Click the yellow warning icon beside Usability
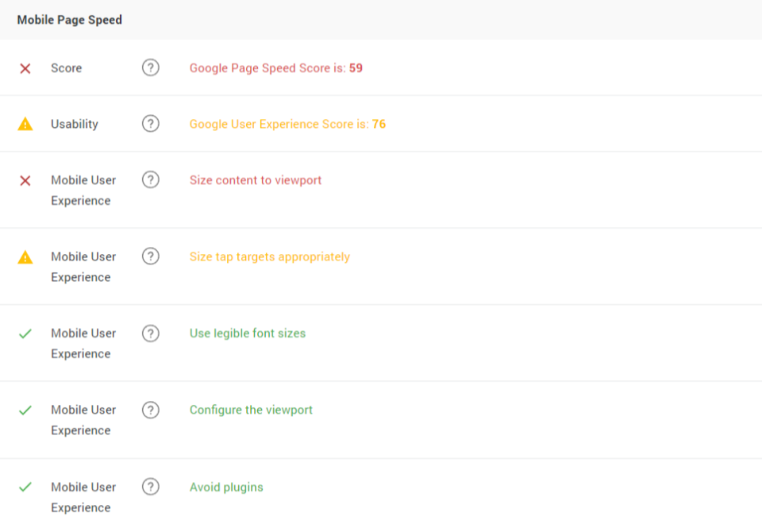The width and height of the screenshot is (762, 532). (x=25, y=124)
